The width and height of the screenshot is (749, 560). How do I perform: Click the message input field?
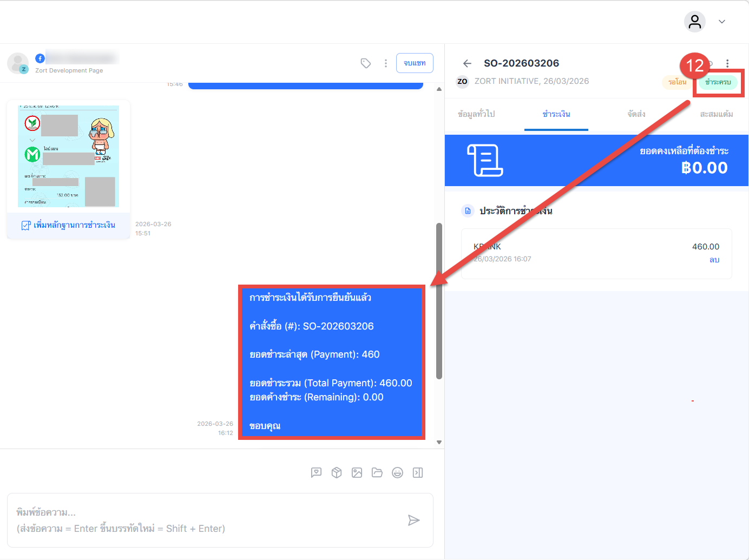point(206,520)
